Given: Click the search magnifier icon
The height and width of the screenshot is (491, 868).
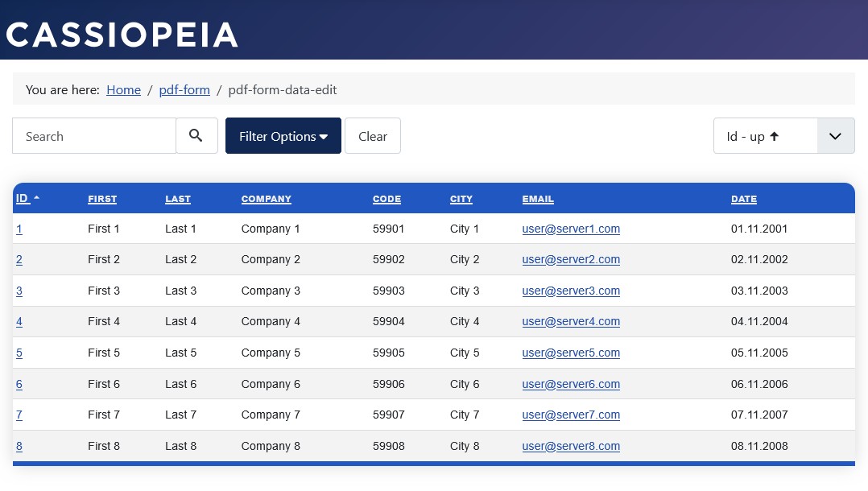Looking at the screenshot, I should pyautogui.click(x=196, y=135).
